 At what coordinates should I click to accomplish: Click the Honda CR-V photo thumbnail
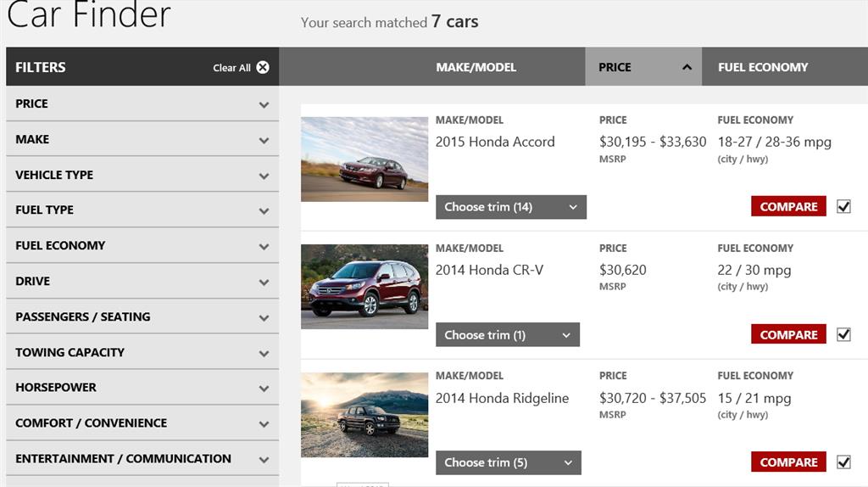(x=364, y=287)
